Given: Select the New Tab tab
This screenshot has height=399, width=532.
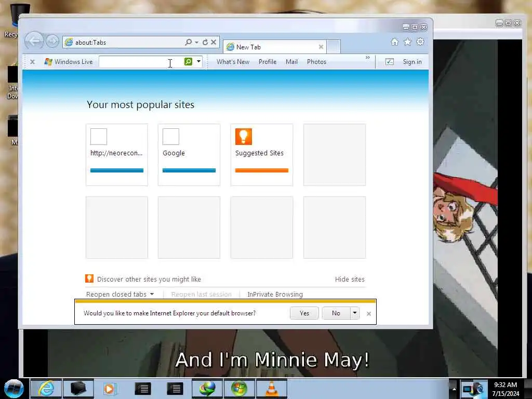Looking at the screenshot, I should click(274, 47).
